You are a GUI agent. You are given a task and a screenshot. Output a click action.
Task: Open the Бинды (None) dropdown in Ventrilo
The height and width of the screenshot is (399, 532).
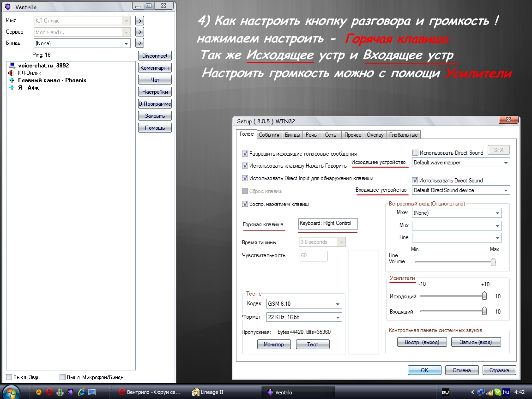pos(82,43)
